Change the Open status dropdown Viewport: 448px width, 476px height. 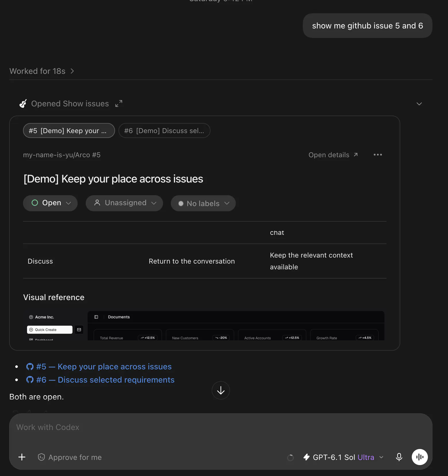[x=50, y=203]
